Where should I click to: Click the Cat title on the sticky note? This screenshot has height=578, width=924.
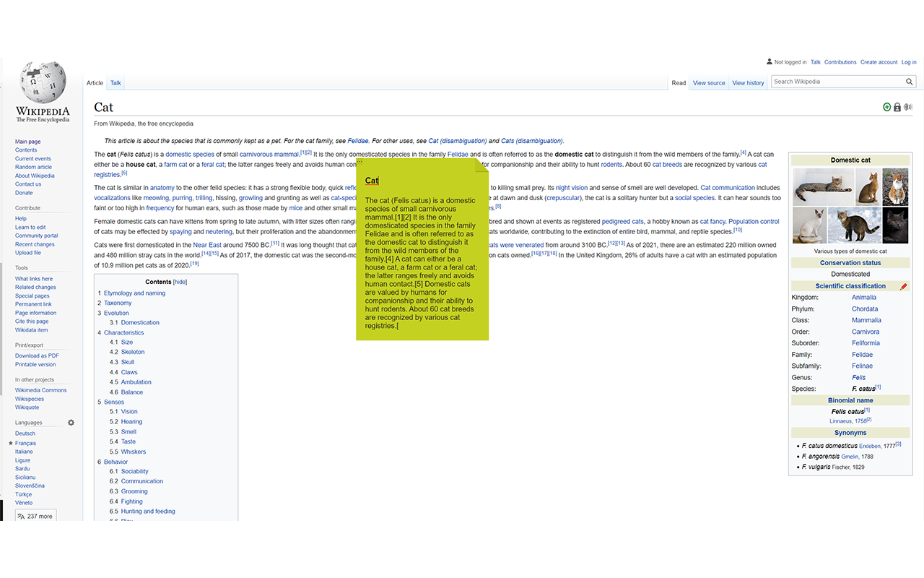pyautogui.click(x=372, y=181)
